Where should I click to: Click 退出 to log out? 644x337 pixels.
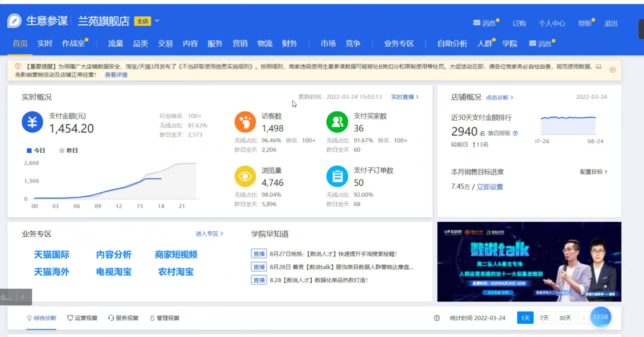pyautogui.click(x=611, y=23)
